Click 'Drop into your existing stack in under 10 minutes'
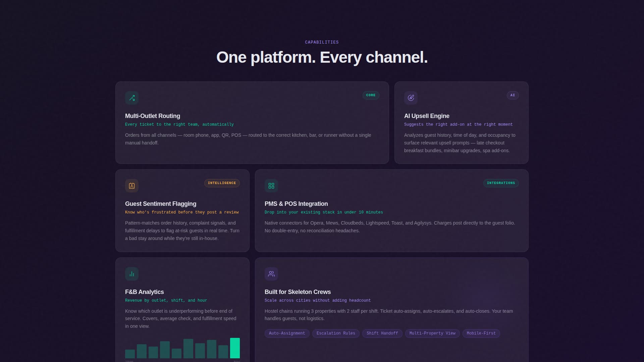Image resolution: width=644 pixels, height=362 pixels. [x=324, y=213]
